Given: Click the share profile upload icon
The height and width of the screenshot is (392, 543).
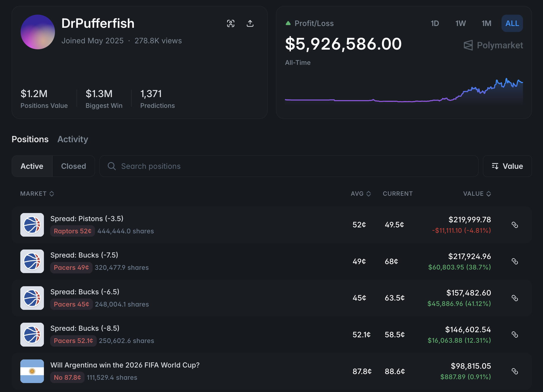Looking at the screenshot, I should [250, 23].
